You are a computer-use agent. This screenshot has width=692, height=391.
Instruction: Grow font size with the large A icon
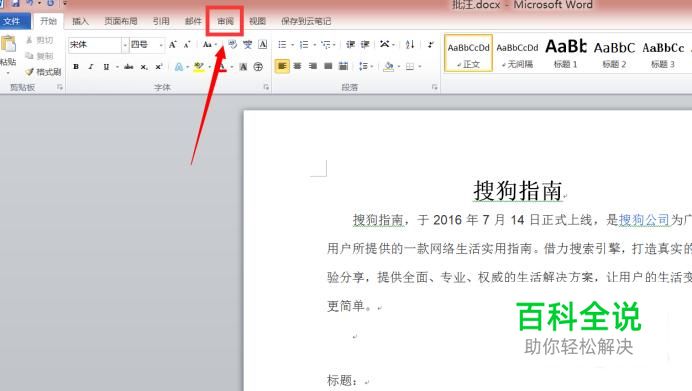pyautogui.click(x=173, y=45)
